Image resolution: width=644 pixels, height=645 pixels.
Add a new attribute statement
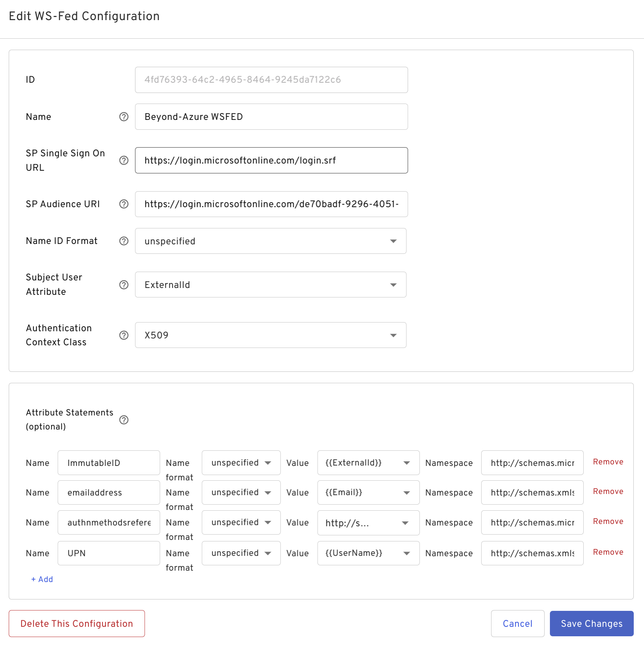[42, 579]
